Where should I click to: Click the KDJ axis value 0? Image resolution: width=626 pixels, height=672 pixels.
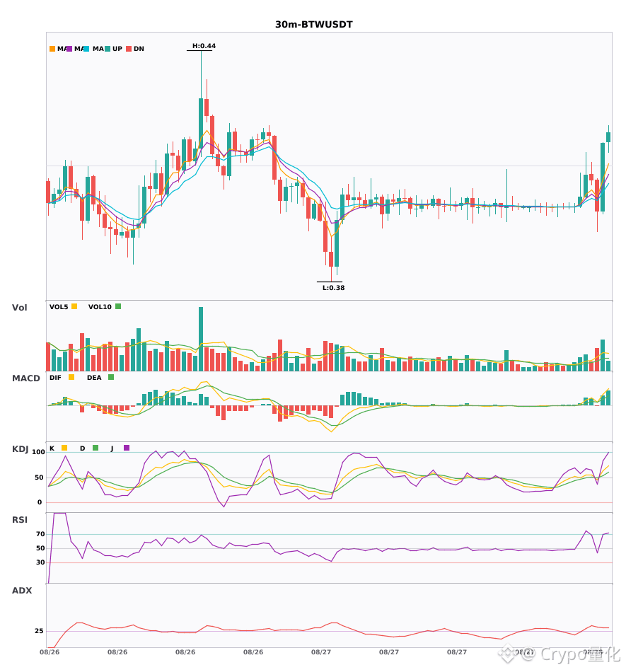pyautogui.click(x=40, y=502)
